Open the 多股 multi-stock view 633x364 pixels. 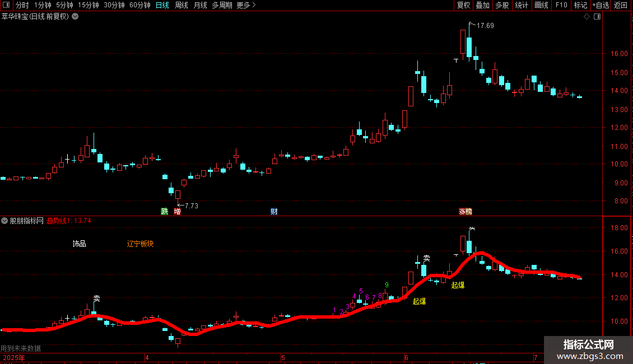point(502,5)
